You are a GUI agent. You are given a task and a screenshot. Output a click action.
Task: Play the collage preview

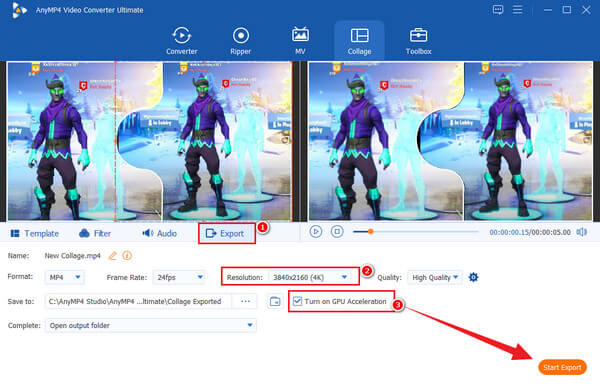(316, 231)
